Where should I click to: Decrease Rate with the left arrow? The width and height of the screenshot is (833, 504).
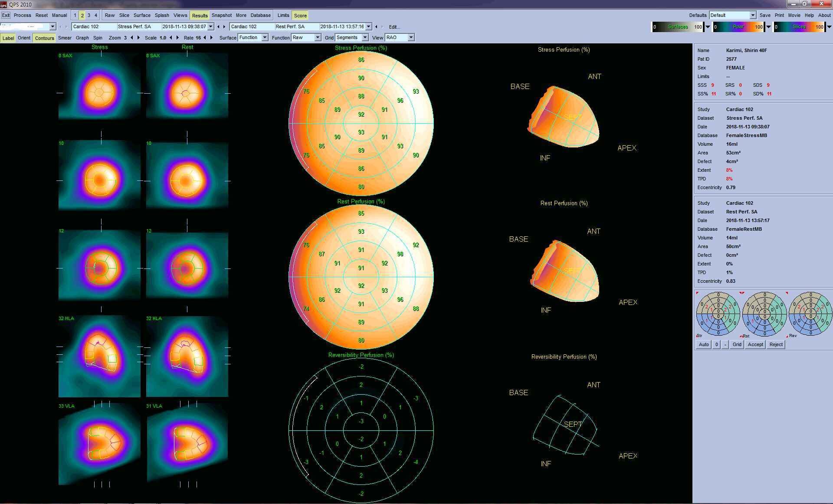[x=205, y=38]
